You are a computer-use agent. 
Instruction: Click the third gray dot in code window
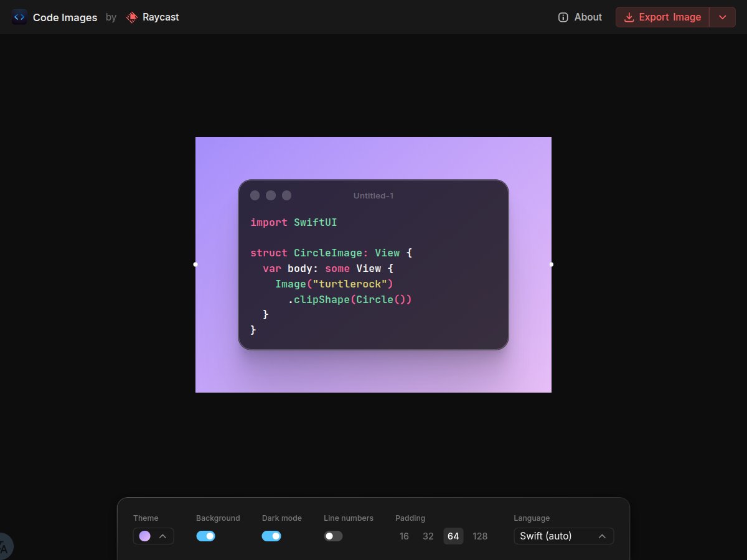click(286, 195)
